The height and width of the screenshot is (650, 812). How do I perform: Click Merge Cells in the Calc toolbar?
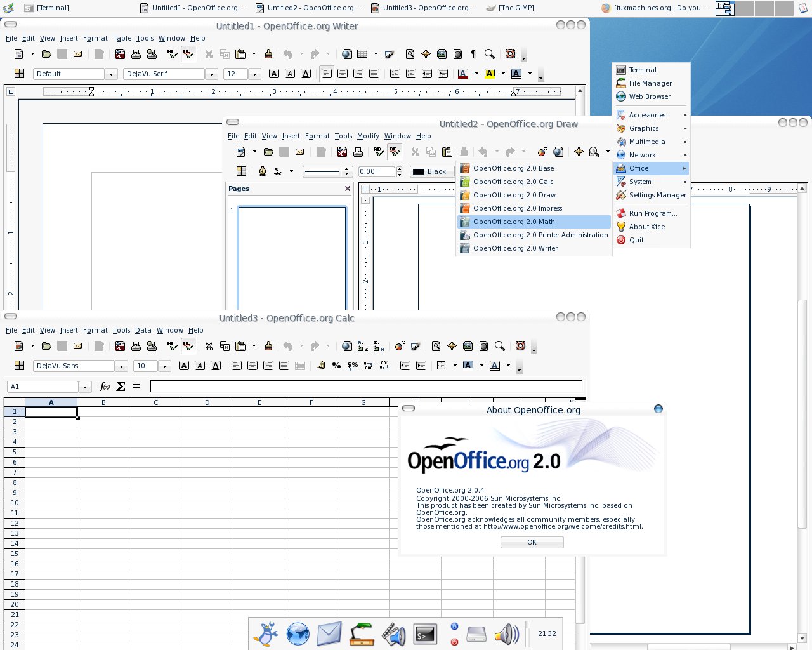(300, 366)
